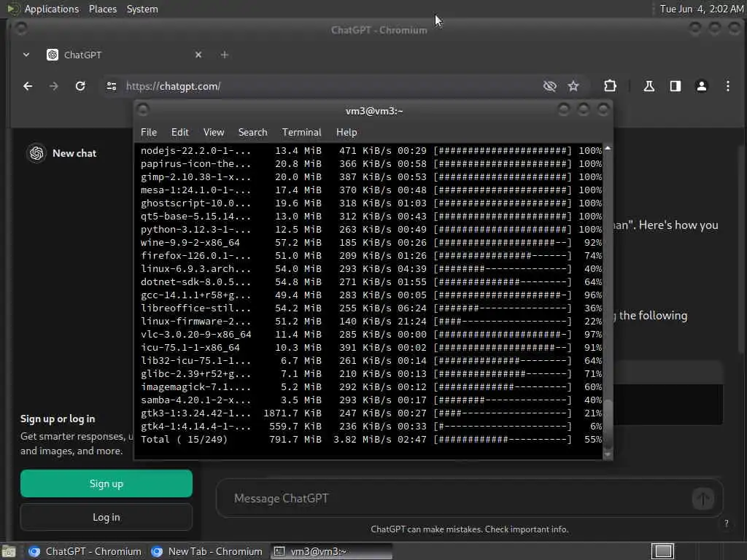The image size is (747, 560).
Task: Open the System menu in top panel
Action: coord(142,9)
